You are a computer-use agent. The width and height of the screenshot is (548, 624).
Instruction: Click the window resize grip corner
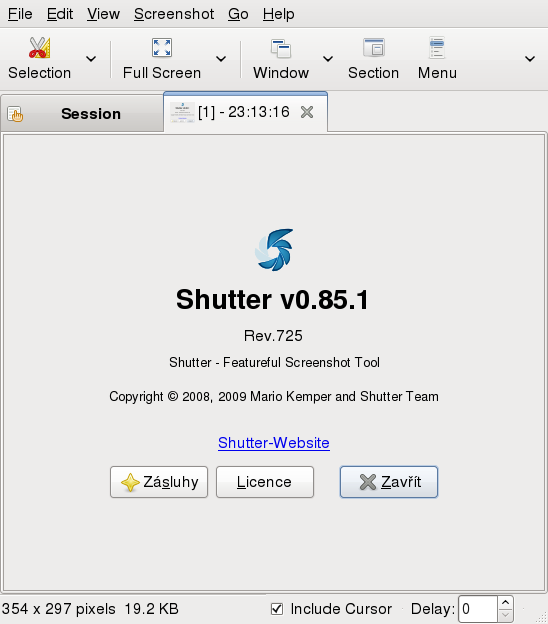point(541,617)
